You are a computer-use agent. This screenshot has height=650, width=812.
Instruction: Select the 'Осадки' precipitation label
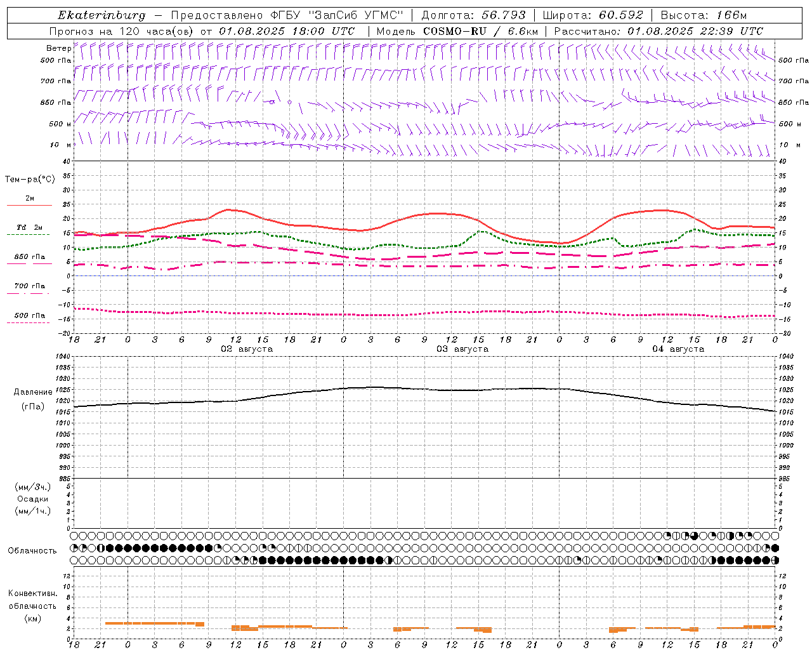point(33,499)
